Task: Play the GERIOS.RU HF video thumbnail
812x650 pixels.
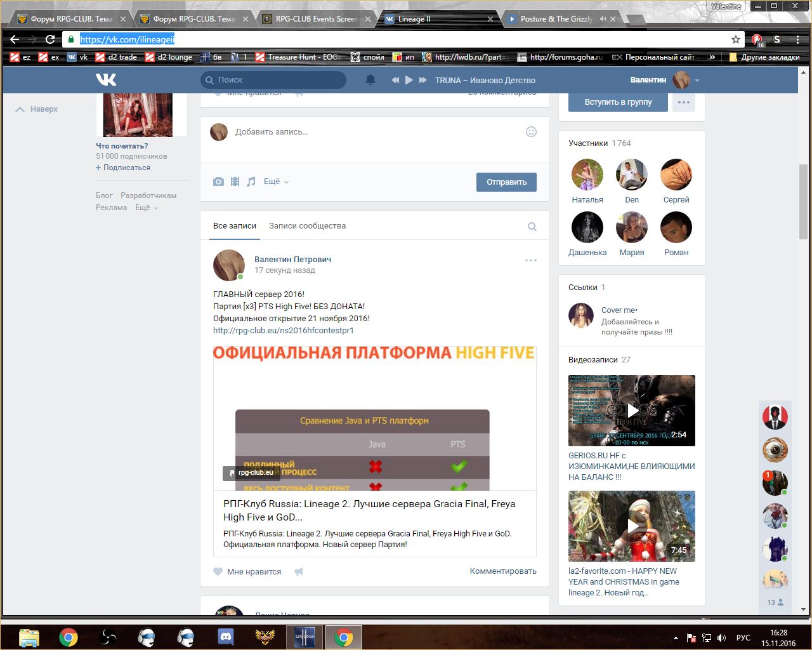Action: 632,411
